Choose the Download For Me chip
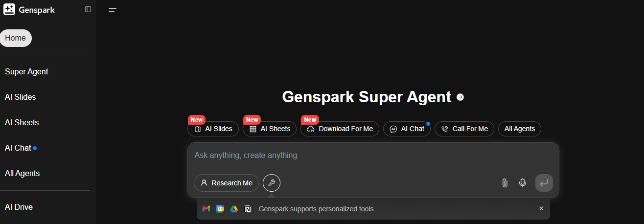This screenshot has width=644, height=224. [x=340, y=129]
